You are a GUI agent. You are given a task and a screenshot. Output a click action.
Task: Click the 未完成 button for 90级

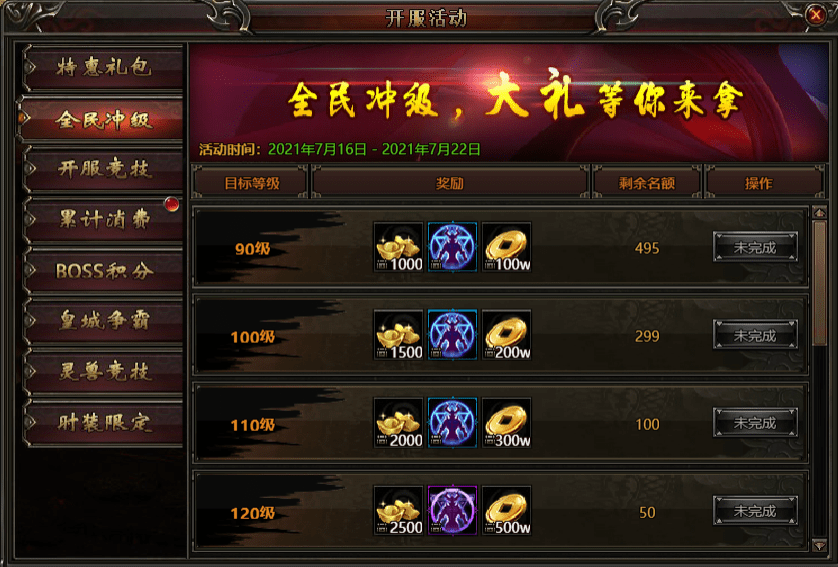[x=755, y=247]
